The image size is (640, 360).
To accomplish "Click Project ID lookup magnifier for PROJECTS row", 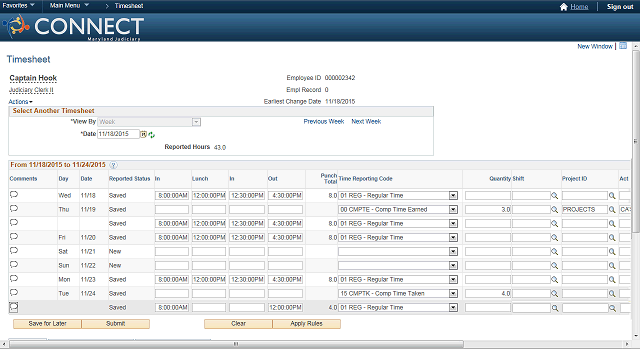I will (612, 210).
